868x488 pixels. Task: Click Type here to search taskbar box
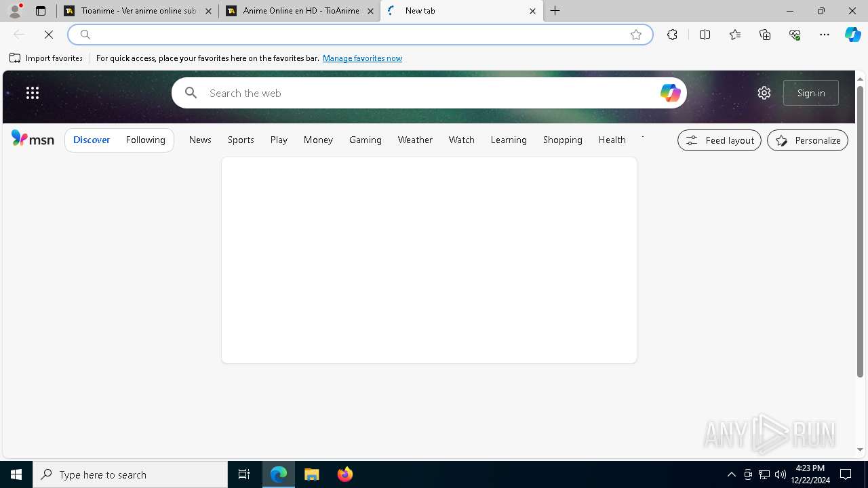[x=130, y=474]
